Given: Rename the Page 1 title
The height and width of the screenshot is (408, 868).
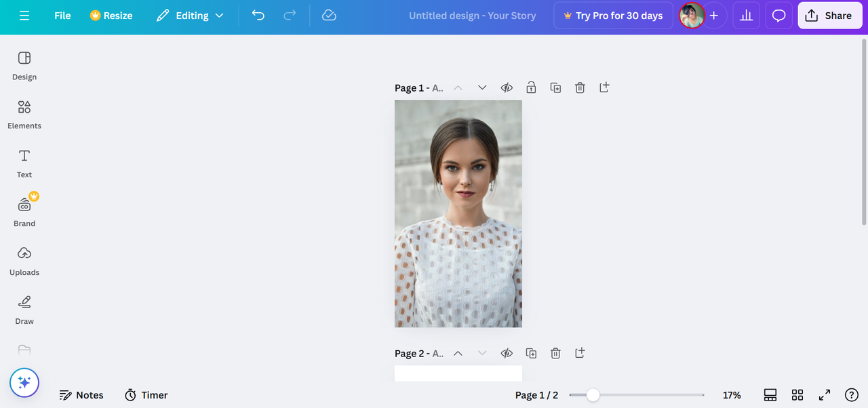Looking at the screenshot, I should (x=419, y=88).
